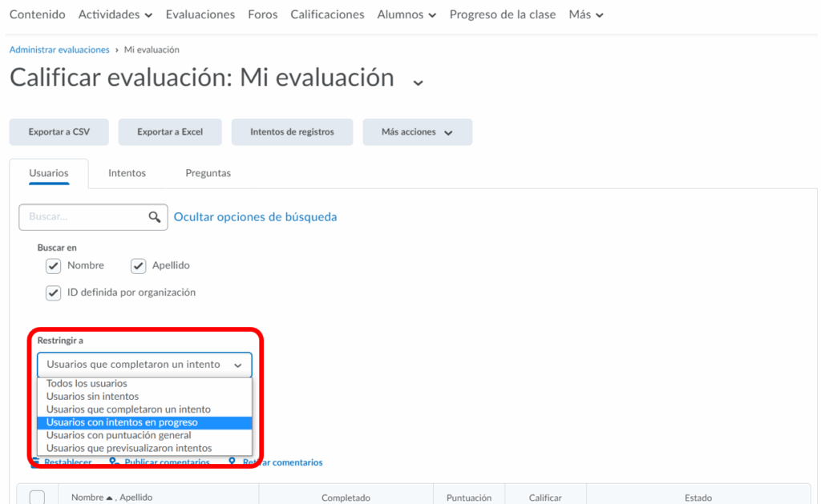
Task: Switch to the Preguntas tab
Action: (x=208, y=173)
